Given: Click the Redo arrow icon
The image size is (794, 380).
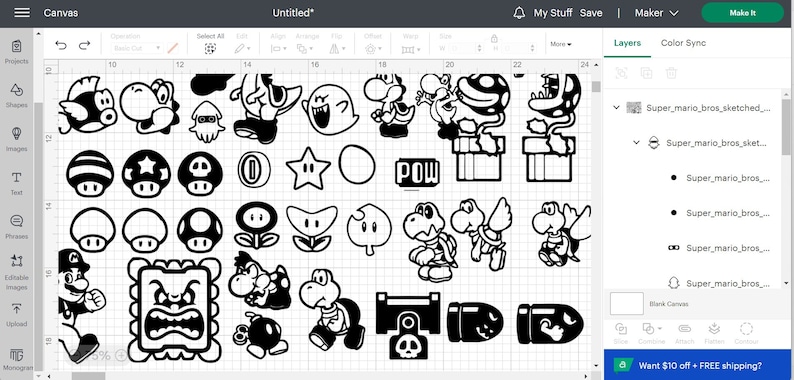Looking at the screenshot, I should click(x=84, y=46).
